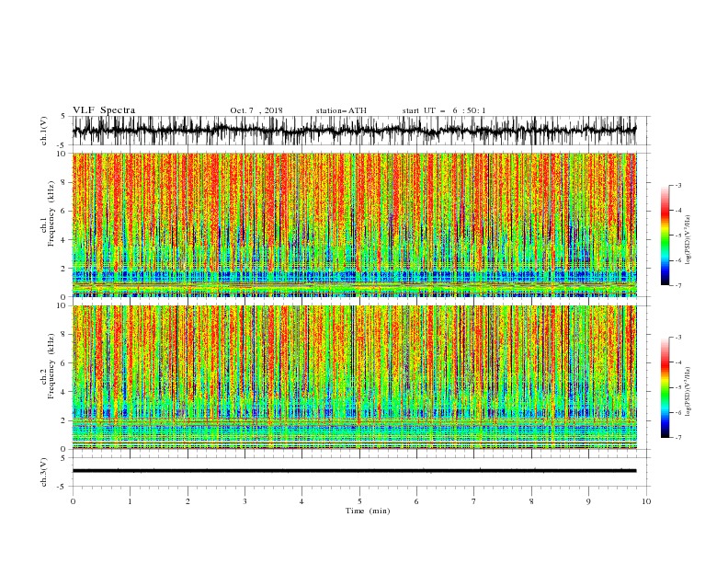Click ch.1 colorbar 'log(PSD)(V²/Hz)' label

[688, 240]
